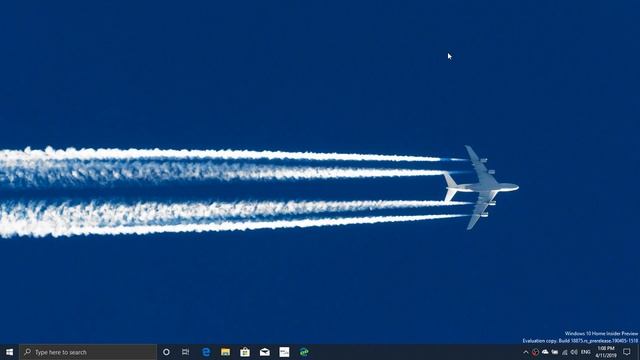The width and height of the screenshot is (640, 360).
Task: Click the 'Type here to search' box
Action: coord(88,352)
